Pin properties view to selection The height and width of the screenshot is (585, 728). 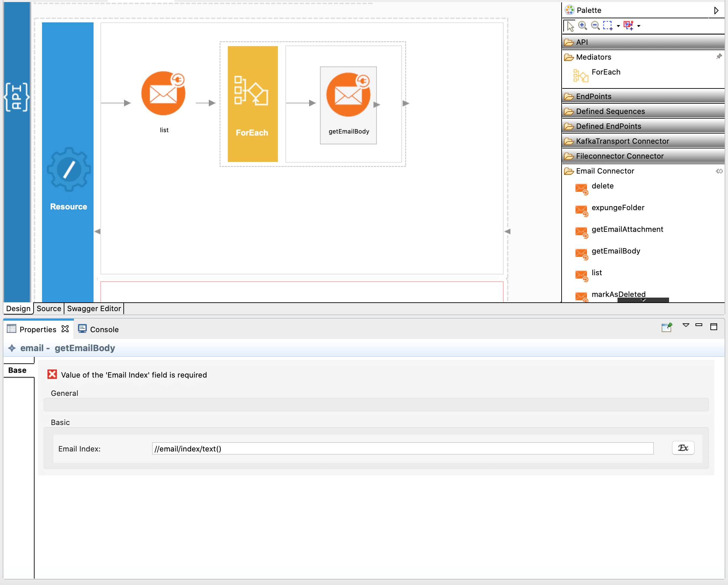click(667, 327)
